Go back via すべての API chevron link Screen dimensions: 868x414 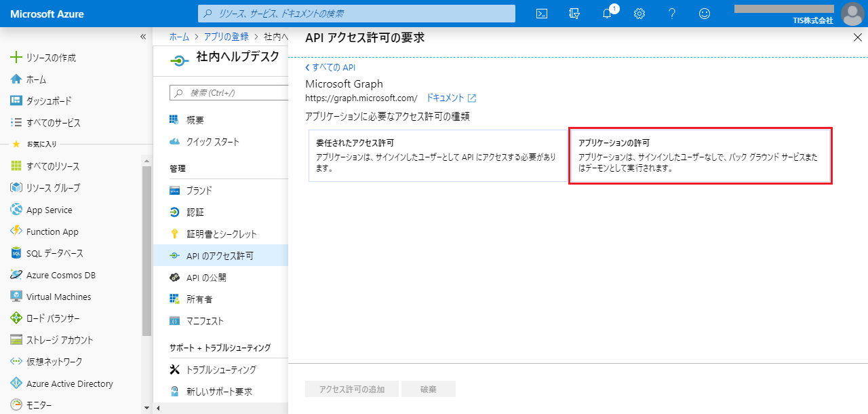pos(330,67)
